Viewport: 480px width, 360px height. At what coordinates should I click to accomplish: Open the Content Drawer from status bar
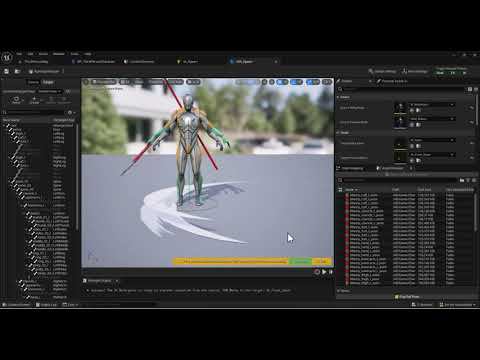[x=16, y=305]
